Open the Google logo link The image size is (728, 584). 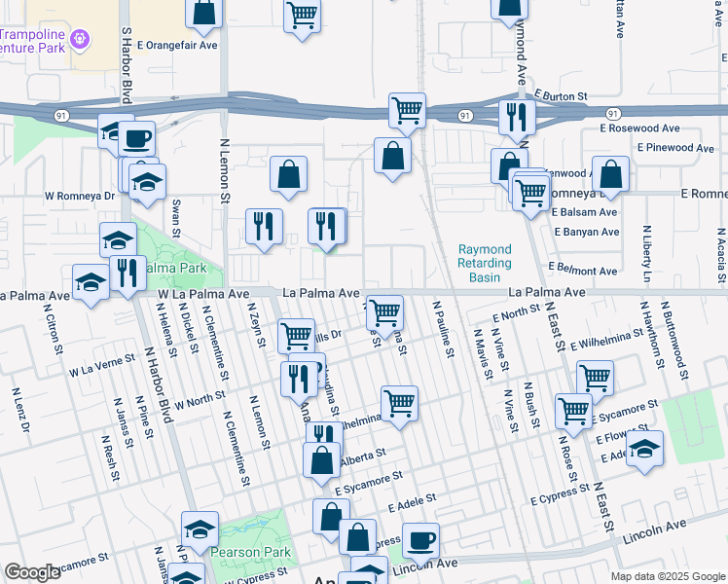(x=32, y=572)
